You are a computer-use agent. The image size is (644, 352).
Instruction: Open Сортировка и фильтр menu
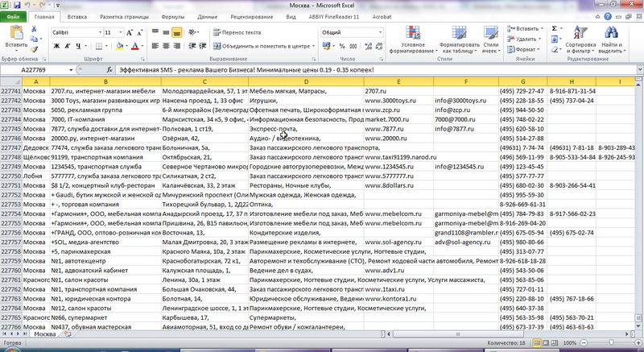pyautogui.click(x=580, y=39)
